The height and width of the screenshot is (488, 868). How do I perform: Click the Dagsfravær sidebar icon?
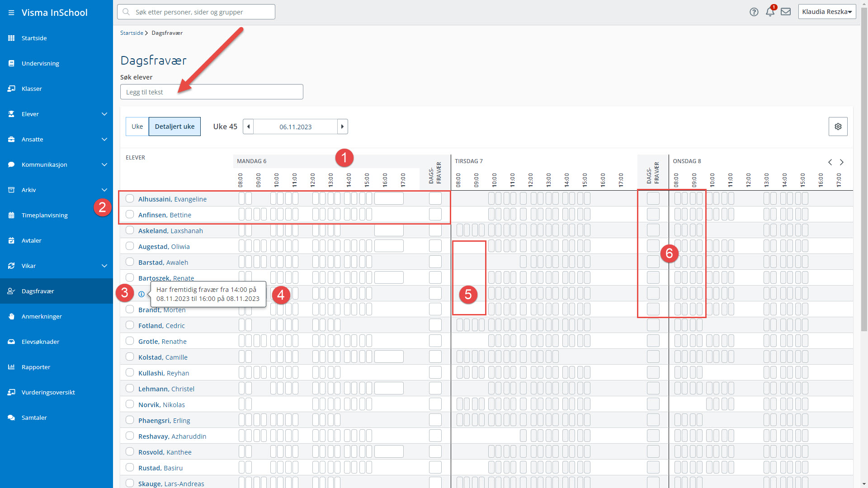tap(11, 291)
